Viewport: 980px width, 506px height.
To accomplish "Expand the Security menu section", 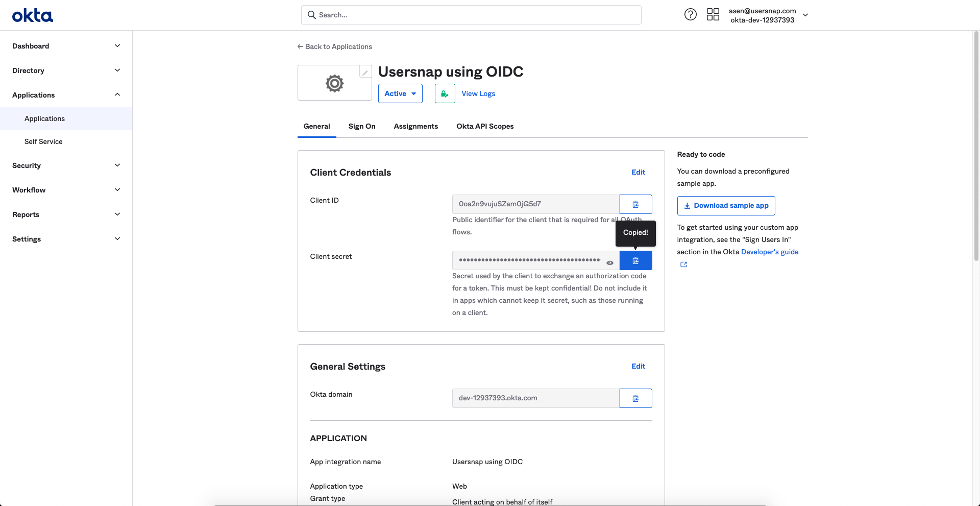I will [x=66, y=165].
